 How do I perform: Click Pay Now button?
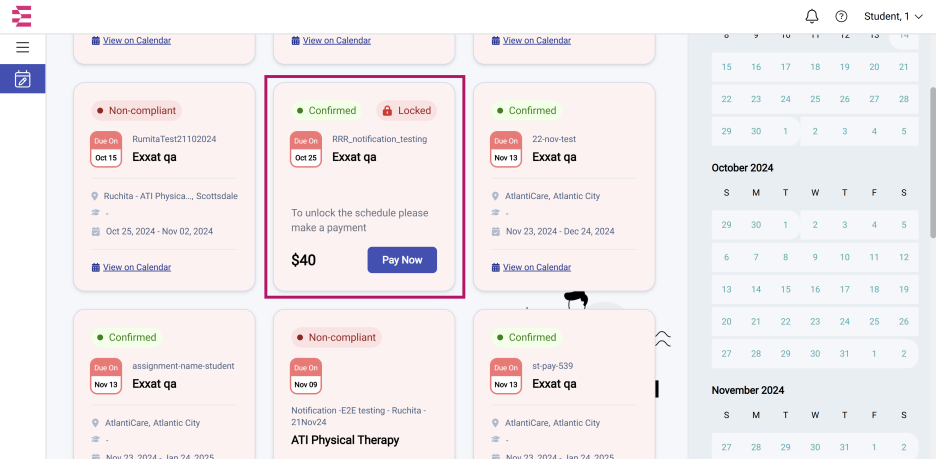coord(402,260)
